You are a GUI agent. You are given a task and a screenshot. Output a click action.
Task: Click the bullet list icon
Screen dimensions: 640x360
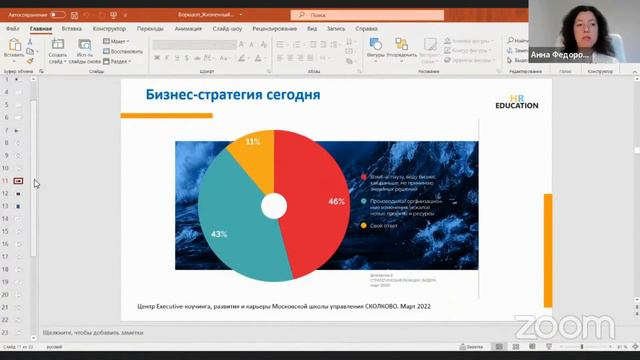[x=280, y=44]
